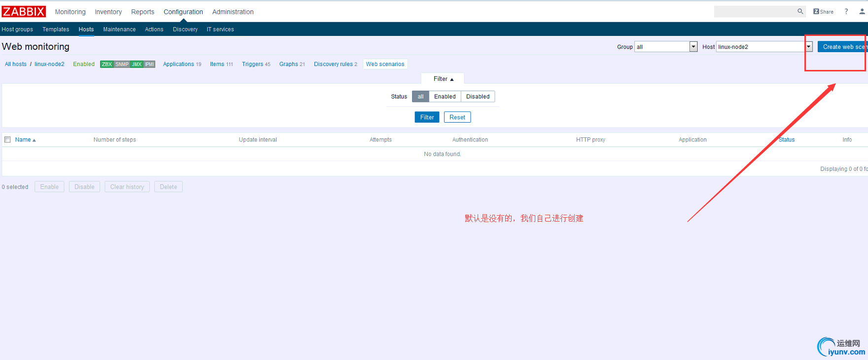
Task: Tick the select-all checkbox in table header
Action: [7, 140]
